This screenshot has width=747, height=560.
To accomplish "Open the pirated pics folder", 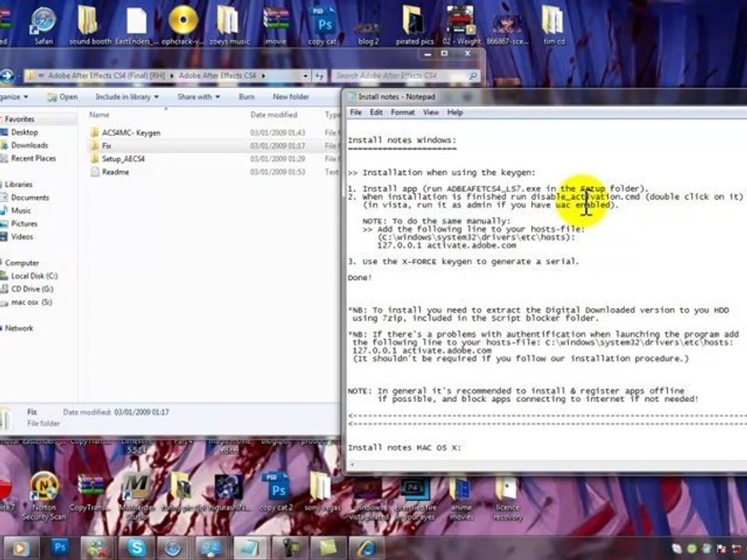I will [415, 26].
